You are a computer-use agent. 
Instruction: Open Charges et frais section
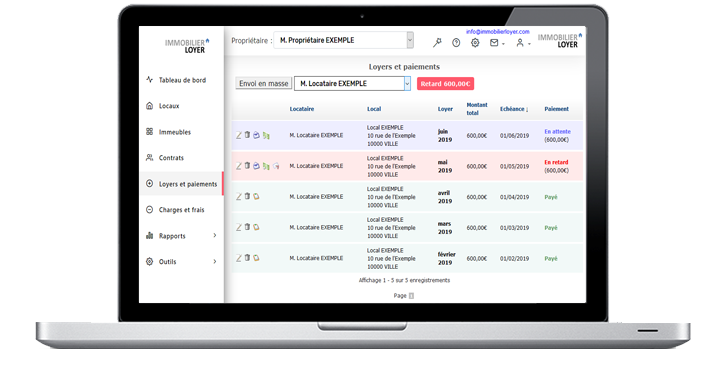pyautogui.click(x=181, y=210)
